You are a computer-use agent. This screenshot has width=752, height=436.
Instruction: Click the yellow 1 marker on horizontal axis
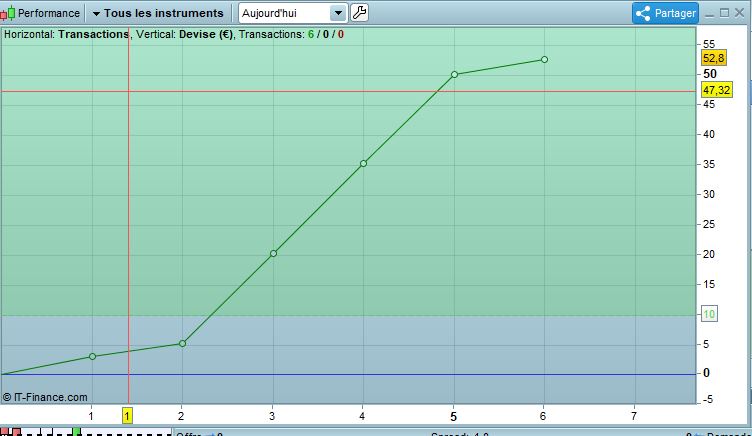127,416
